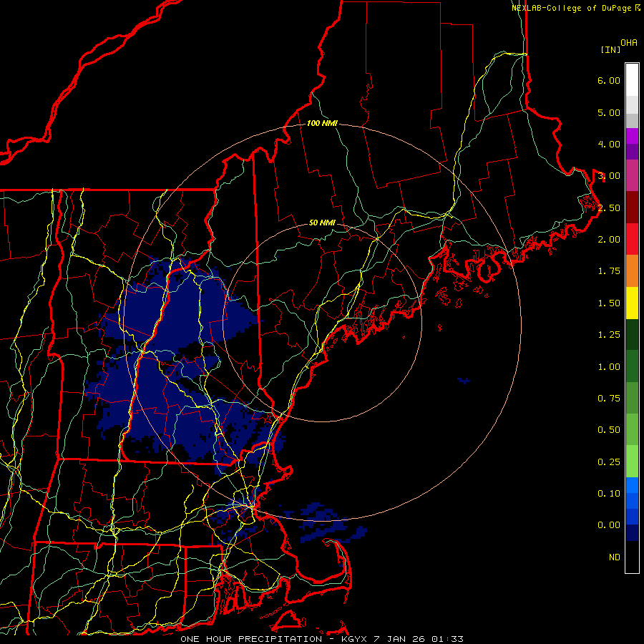The image size is (644, 644).
Task: Click the black ND swatch in the legend
Action: (x=632, y=557)
